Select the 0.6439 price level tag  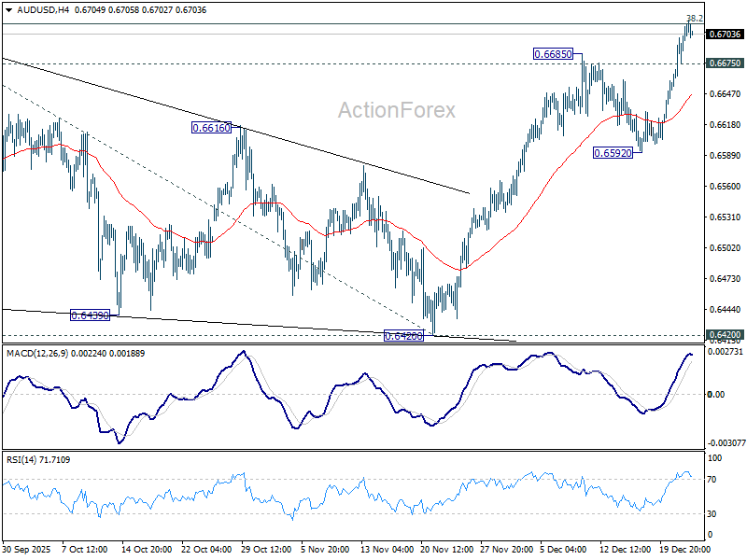point(92,315)
